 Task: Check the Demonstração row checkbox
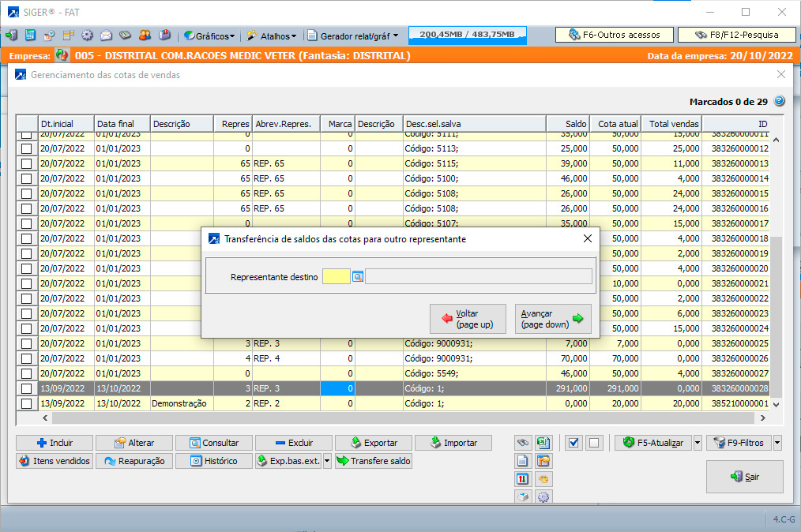tap(28, 403)
